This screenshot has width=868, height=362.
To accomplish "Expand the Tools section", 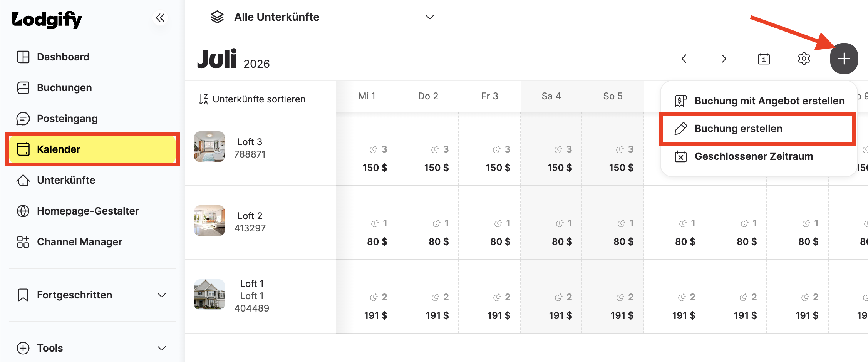I will tap(92, 348).
